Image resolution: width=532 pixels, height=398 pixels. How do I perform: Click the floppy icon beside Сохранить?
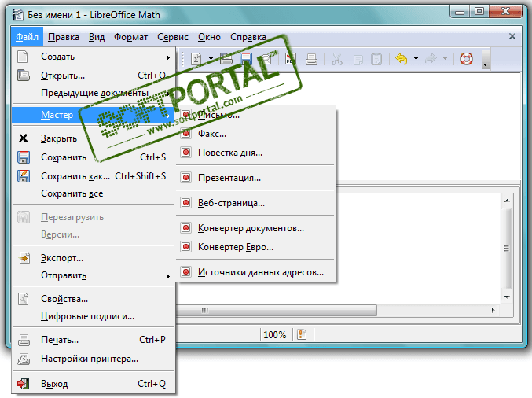(24, 157)
